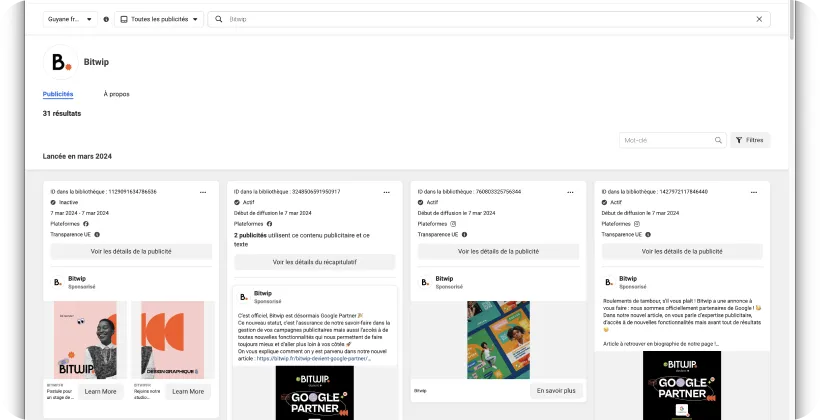The image size is (820, 420).
Task: Click Bitwip avatar in first ad preview
Action: tap(58, 282)
